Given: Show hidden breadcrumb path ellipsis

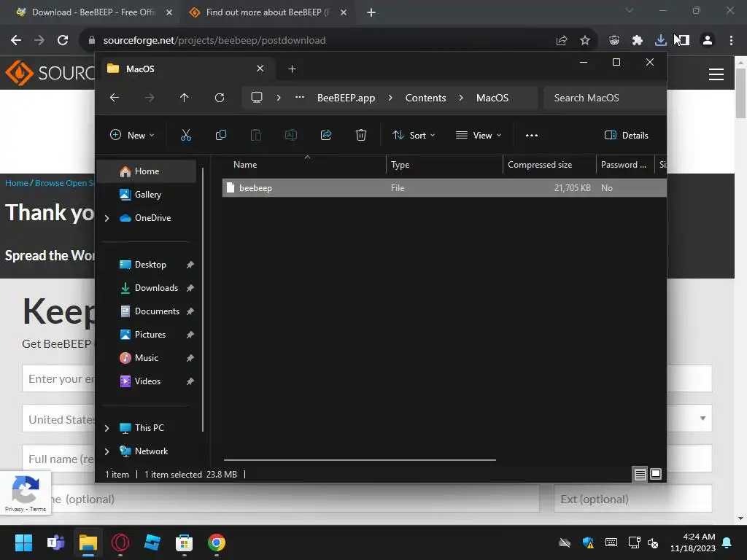Looking at the screenshot, I should [300, 97].
